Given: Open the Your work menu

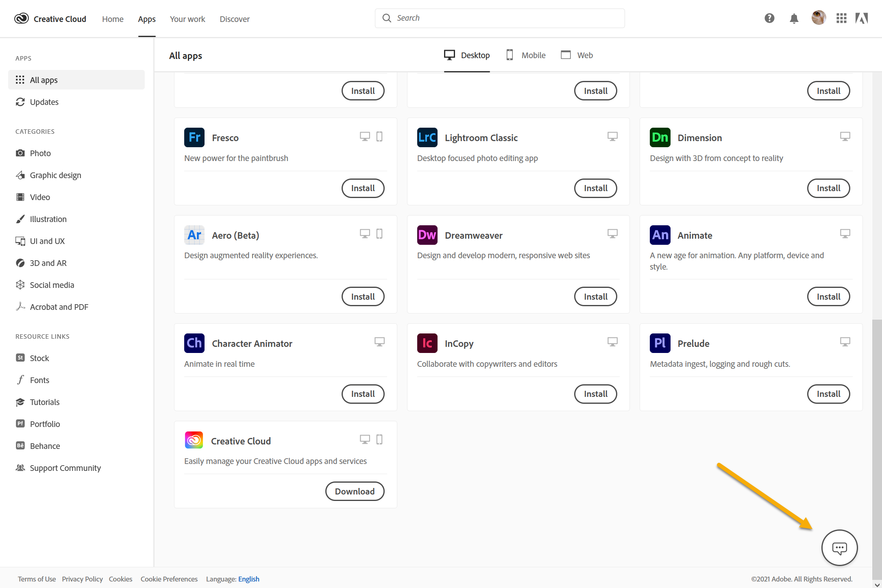Looking at the screenshot, I should (x=187, y=19).
